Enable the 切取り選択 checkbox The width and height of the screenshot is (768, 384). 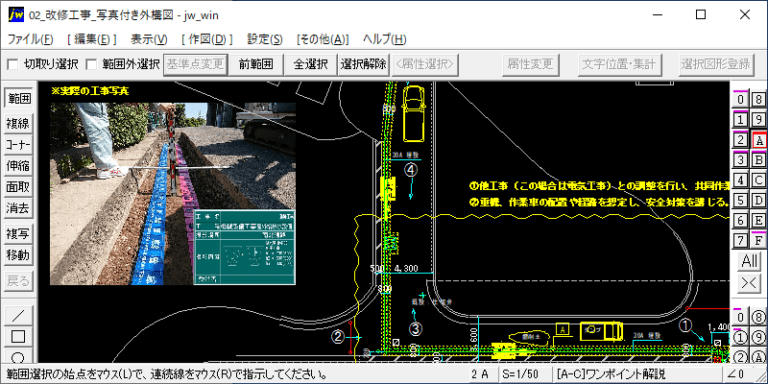tap(13, 64)
